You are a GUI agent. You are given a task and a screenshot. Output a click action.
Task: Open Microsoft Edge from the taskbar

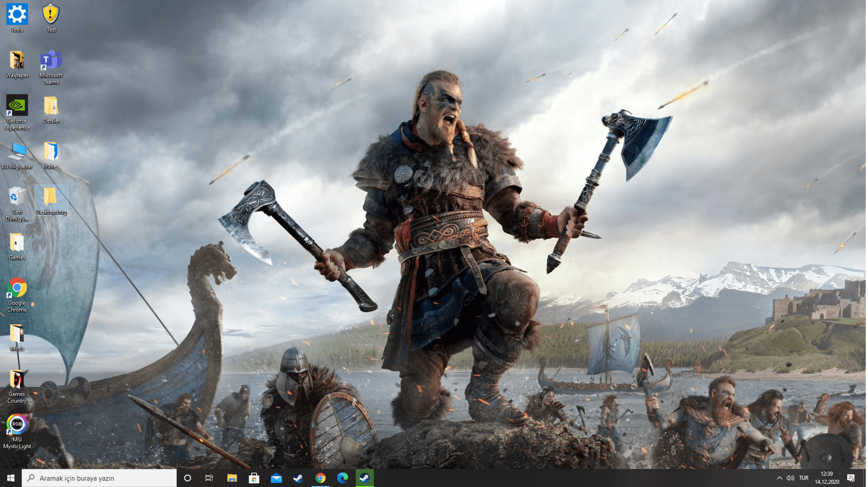tap(343, 478)
